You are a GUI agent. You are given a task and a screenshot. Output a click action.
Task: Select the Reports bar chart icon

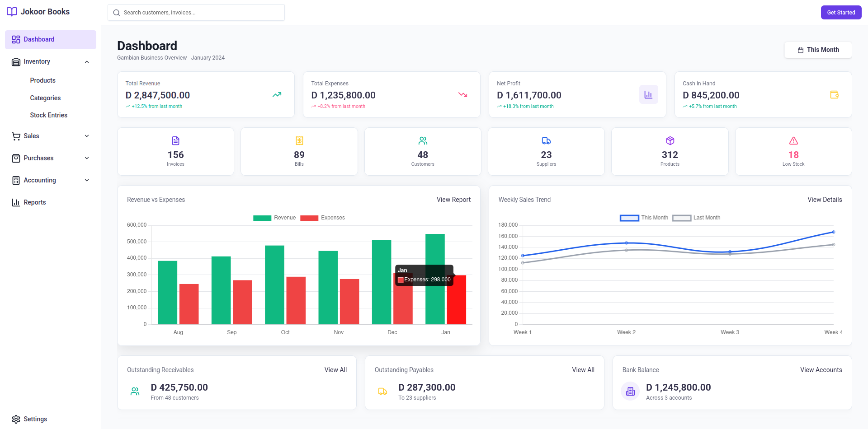tap(16, 202)
